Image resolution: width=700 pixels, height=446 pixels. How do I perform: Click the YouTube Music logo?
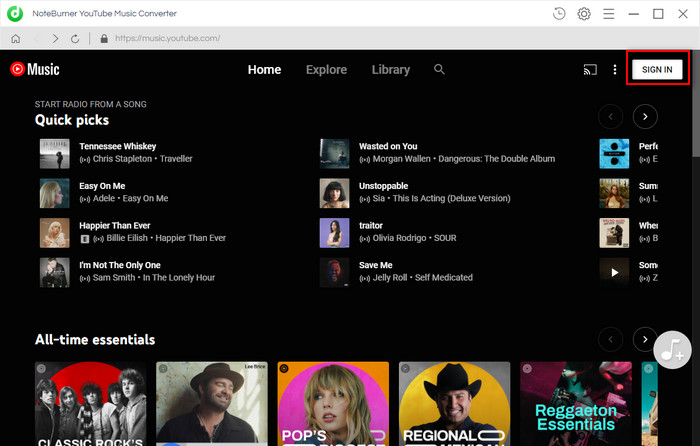[35, 69]
